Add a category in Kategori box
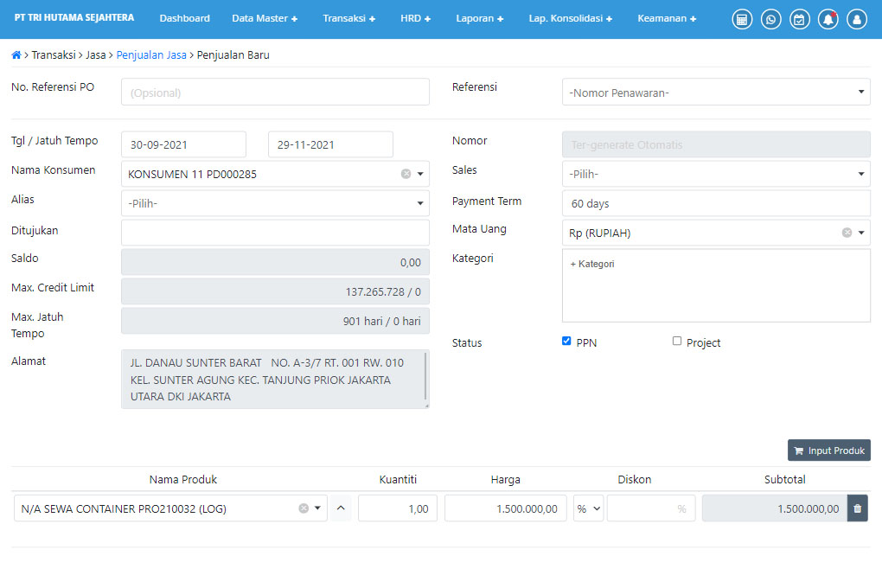Image resolution: width=882 pixels, height=588 pixels. click(716, 286)
